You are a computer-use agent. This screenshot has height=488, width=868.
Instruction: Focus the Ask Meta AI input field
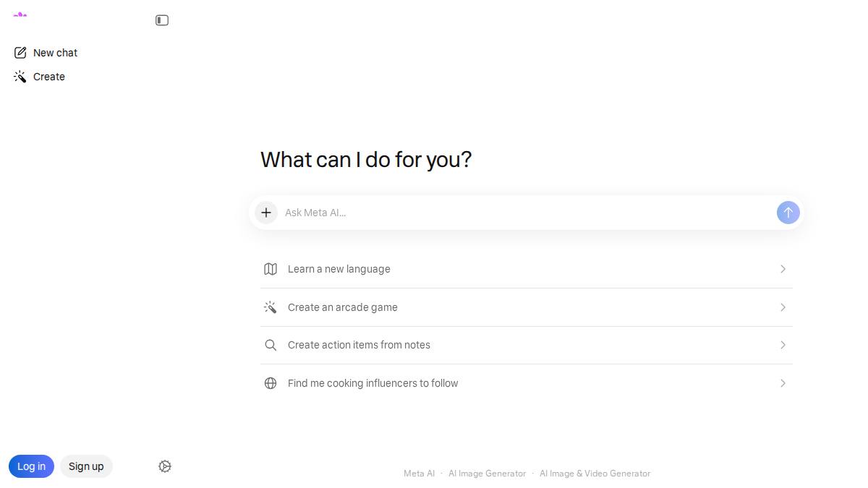click(527, 213)
